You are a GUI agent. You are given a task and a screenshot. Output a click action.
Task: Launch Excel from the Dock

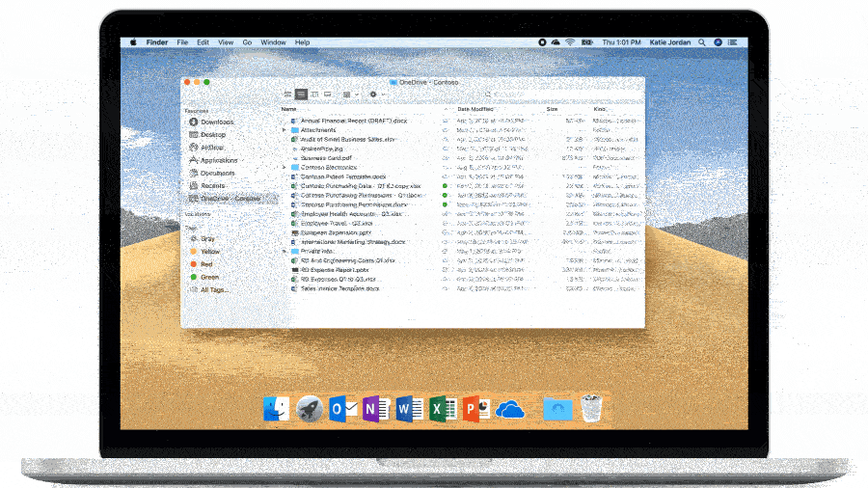[443, 410]
